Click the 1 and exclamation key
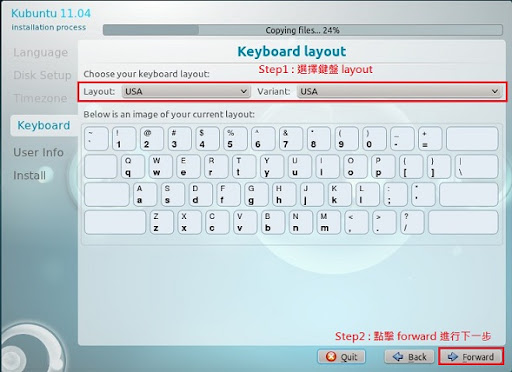512x372 pixels. [x=124, y=138]
